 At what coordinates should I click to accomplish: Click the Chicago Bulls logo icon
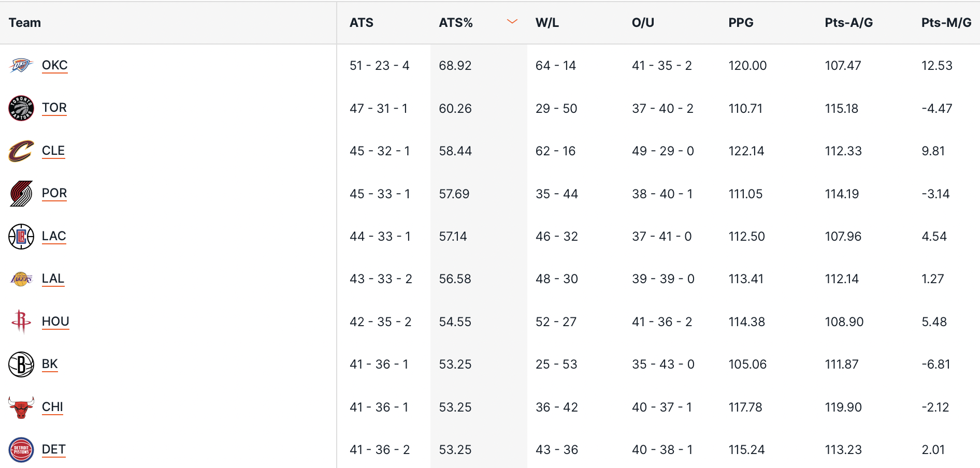pos(21,407)
